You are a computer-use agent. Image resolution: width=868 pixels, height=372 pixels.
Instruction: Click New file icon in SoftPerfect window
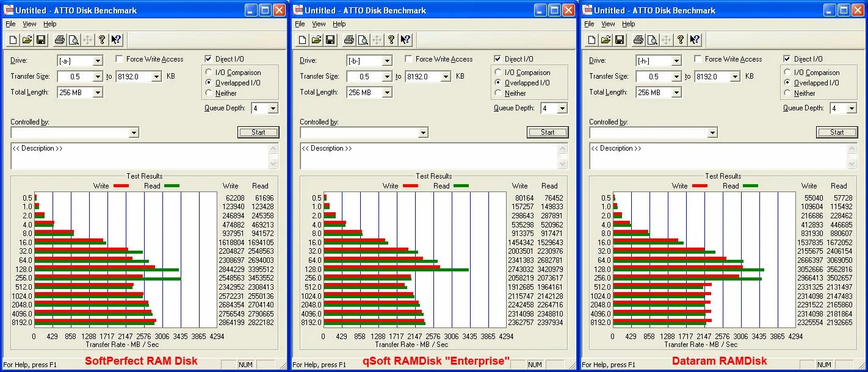click(x=13, y=40)
